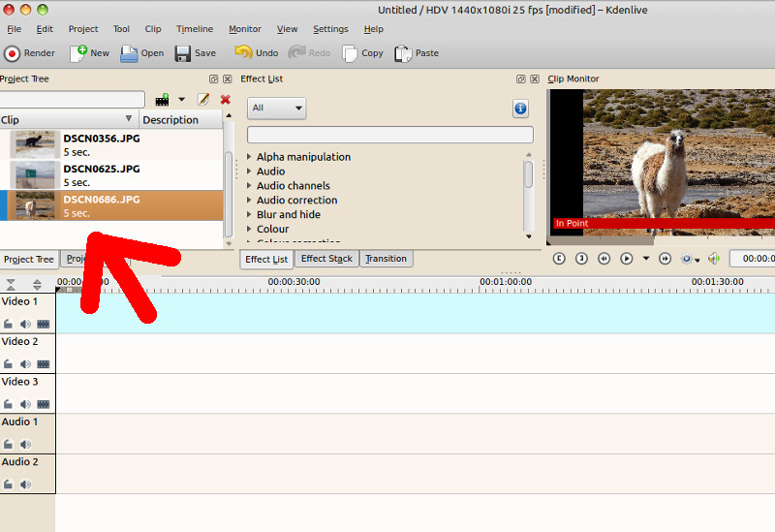Screen dimensions: 775x532
Task: Click the Add Clip film icon
Action: pyautogui.click(x=162, y=100)
